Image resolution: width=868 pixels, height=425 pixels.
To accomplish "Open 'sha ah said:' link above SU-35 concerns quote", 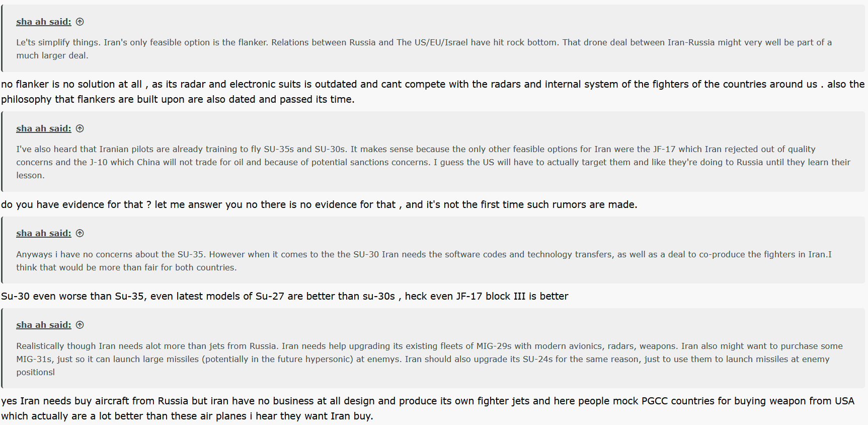I will (x=44, y=233).
